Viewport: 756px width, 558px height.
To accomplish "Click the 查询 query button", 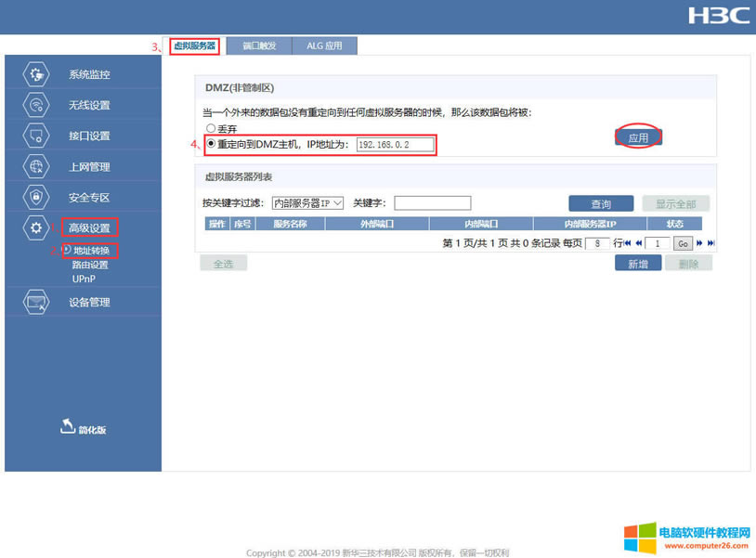I will pyautogui.click(x=603, y=202).
